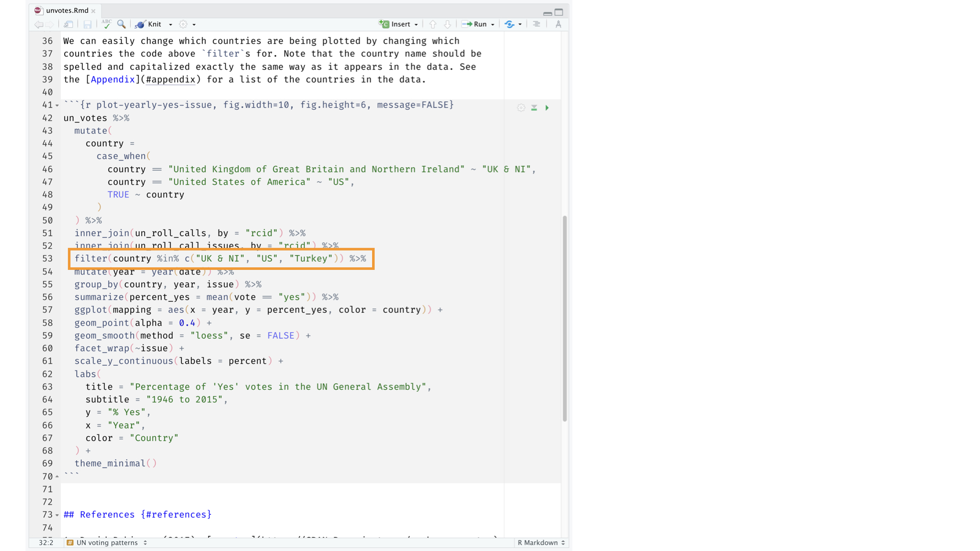Run current chunk green play icon
Viewport: 980px width, 551px height.
click(x=547, y=108)
